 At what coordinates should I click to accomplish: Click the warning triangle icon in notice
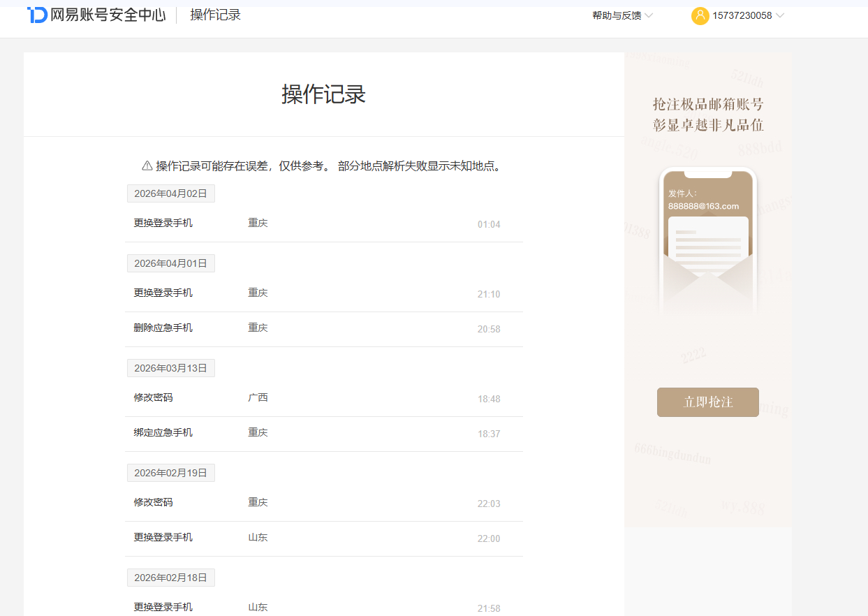click(147, 166)
